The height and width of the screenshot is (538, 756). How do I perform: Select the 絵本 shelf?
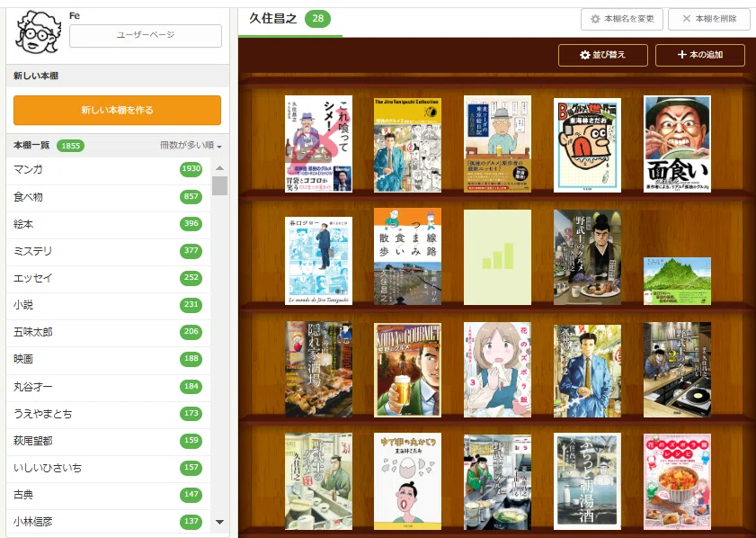click(x=109, y=223)
